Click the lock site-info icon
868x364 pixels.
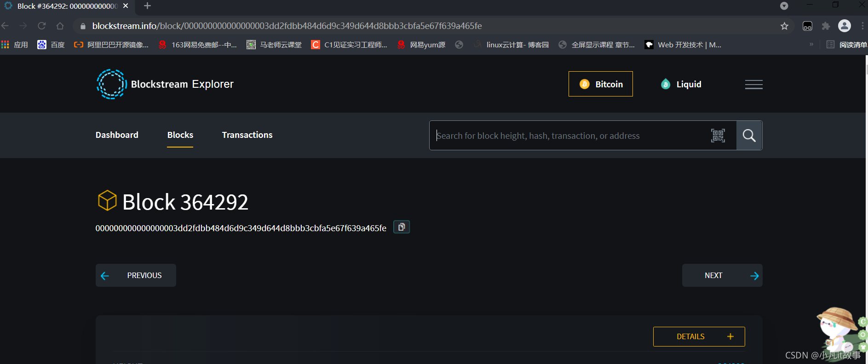(x=83, y=26)
